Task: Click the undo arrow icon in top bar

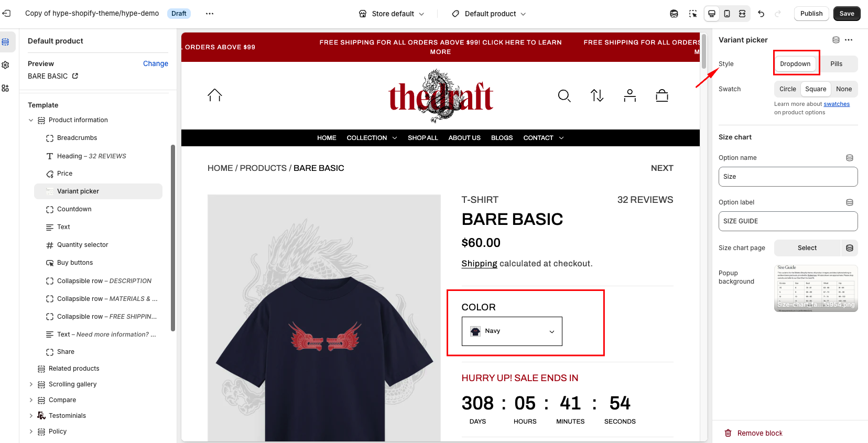Action: click(x=761, y=14)
